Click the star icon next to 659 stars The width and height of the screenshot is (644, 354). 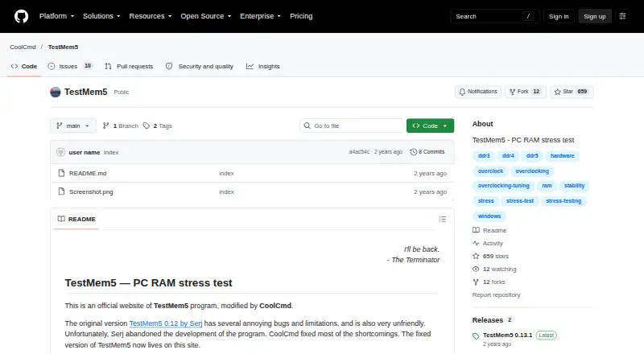476,257
